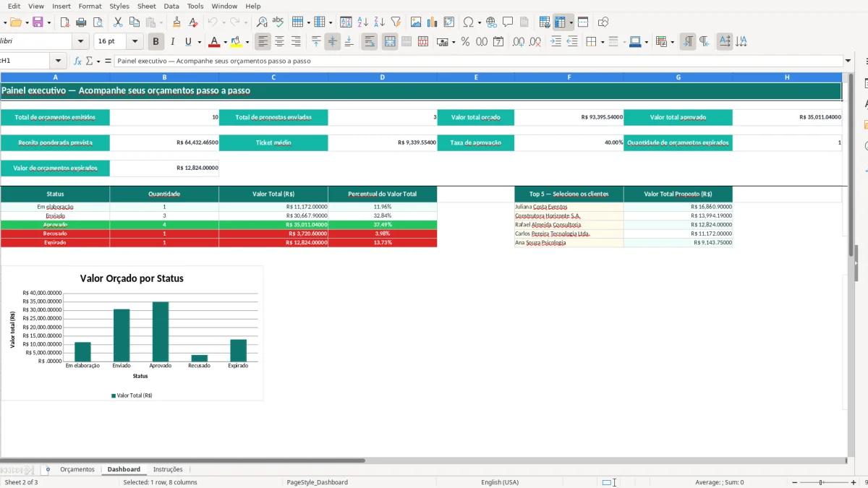Activate Clone Formatting paintbrush
This screenshot has height=488, width=868.
(177, 22)
